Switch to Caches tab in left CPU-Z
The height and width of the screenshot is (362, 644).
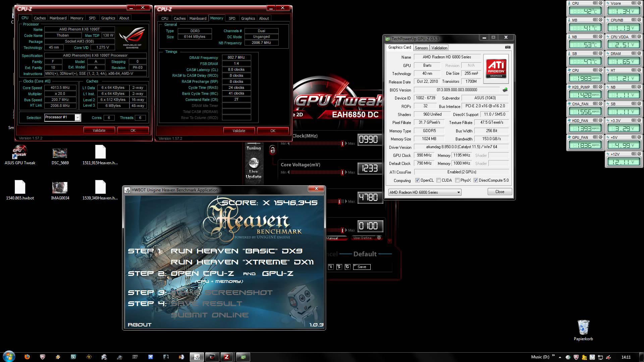pyautogui.click(x=40, y=18)
